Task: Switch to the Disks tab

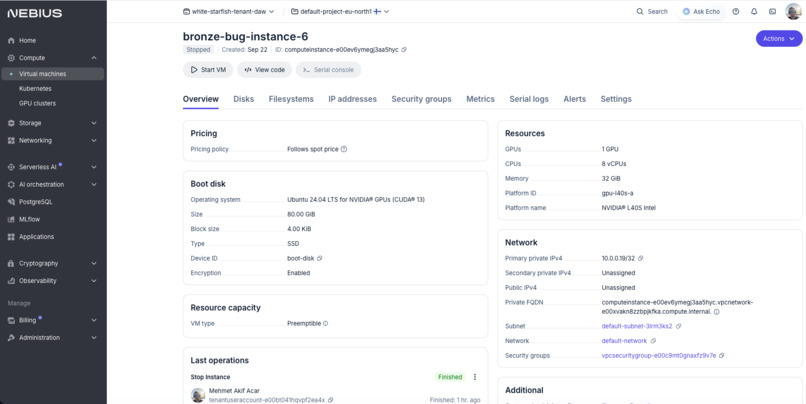Action: 244,99
